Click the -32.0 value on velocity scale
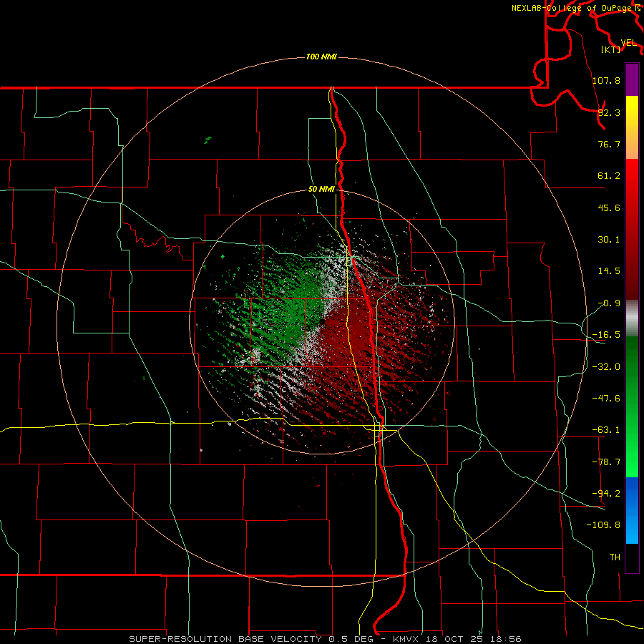 pos(606,367)
